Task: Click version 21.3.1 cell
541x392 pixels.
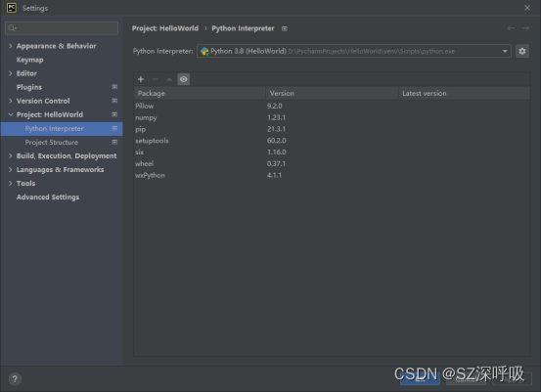Action: pyautogui.click(x=276, y=129)
